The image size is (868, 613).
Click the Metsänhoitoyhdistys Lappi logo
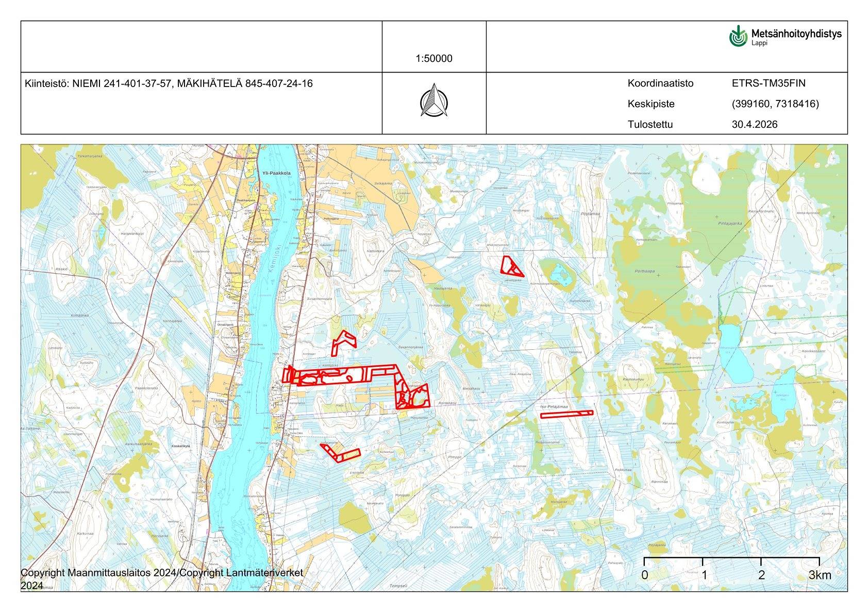(x=783, y=35)
